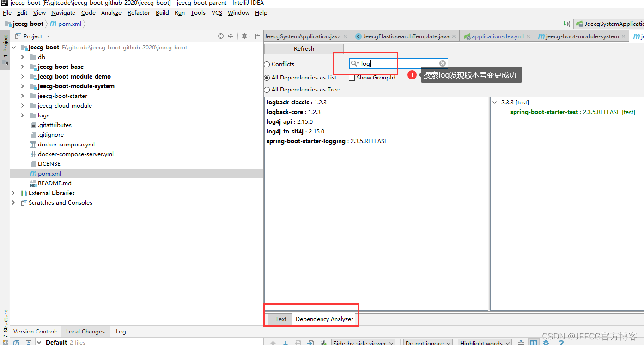
Task: Expand the db folder
Action: (23, 57)
